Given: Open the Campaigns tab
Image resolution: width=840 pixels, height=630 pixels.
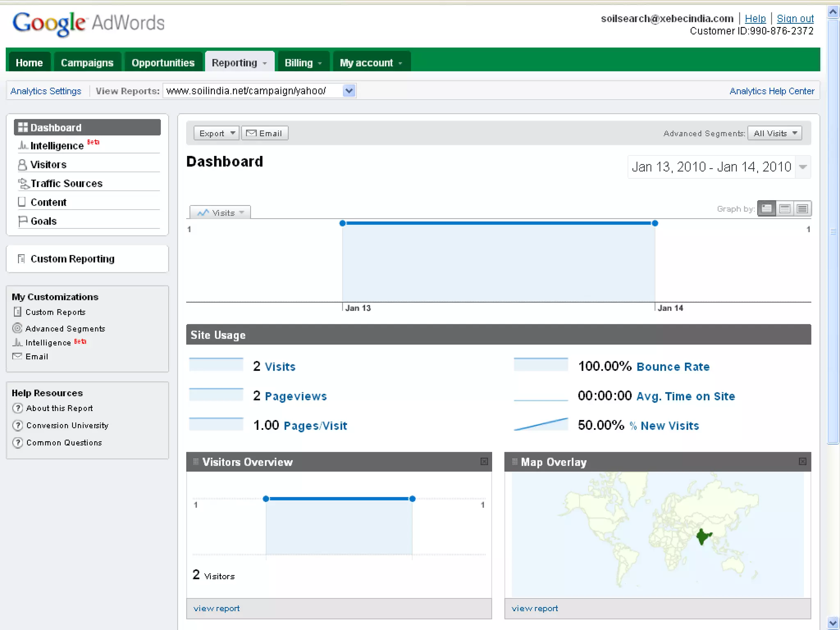Looking at the screenshot, I should point(87,63).
